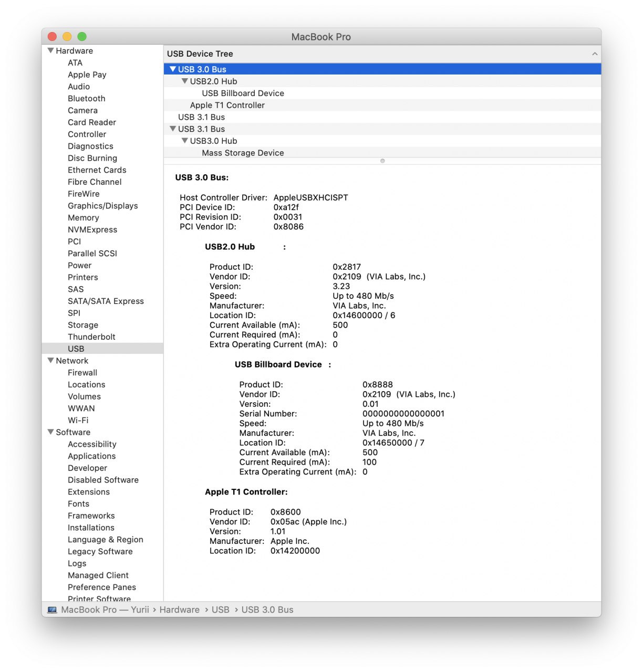Select Controller in the sidebar
Screen dimensions: 643x672
coord(87,134)
